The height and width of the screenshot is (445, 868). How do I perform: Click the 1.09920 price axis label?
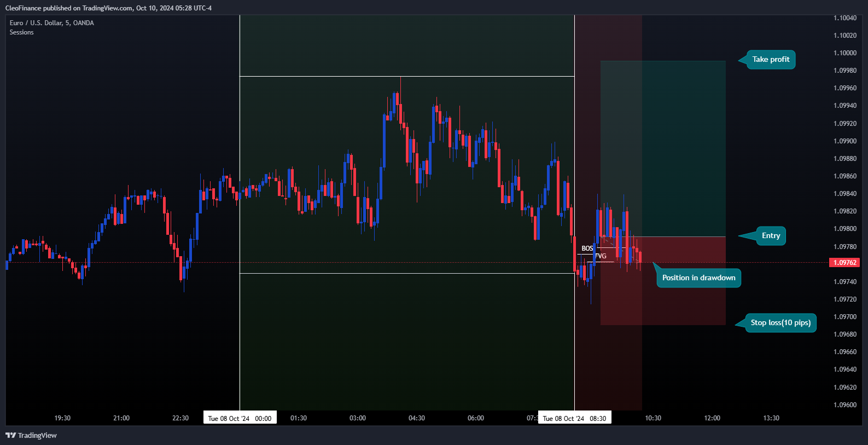tap(845, 124)
